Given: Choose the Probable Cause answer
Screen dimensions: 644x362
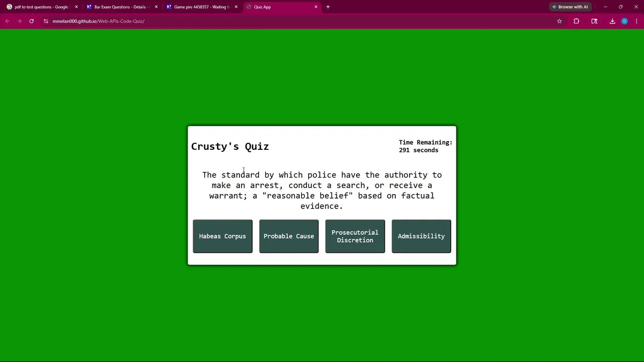Looking at the screenshot, I should (289, 236).
